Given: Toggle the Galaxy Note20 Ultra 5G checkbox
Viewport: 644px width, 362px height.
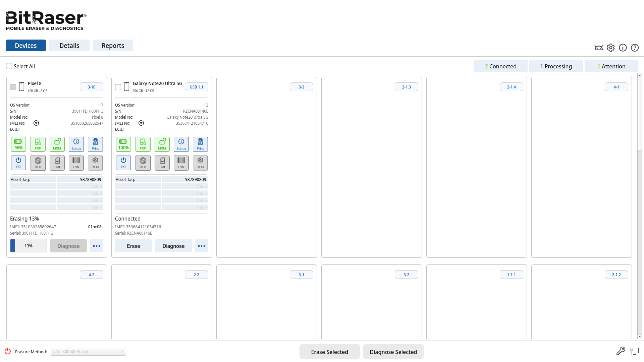Looking at the screenshot, I should 118,87.
